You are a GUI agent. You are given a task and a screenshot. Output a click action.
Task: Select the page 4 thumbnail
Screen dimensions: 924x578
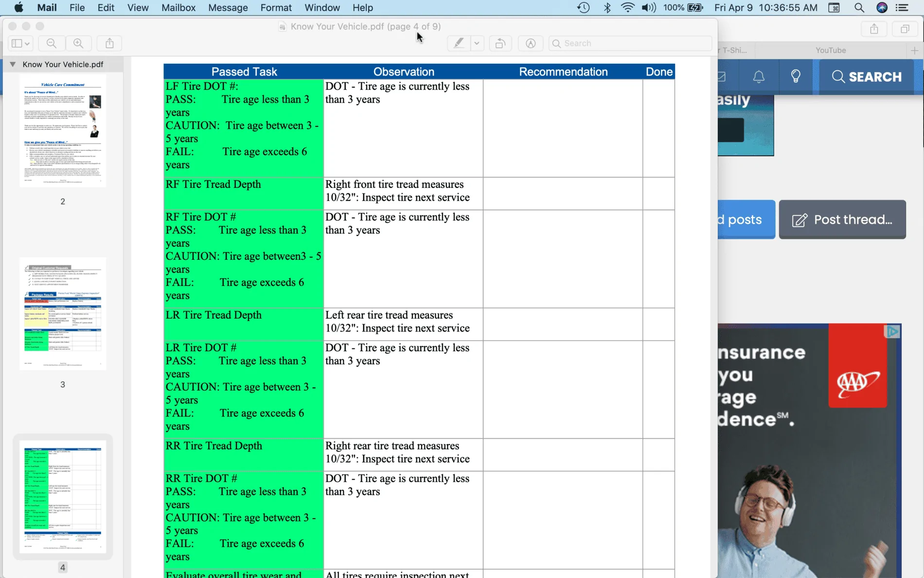[63, 497]
